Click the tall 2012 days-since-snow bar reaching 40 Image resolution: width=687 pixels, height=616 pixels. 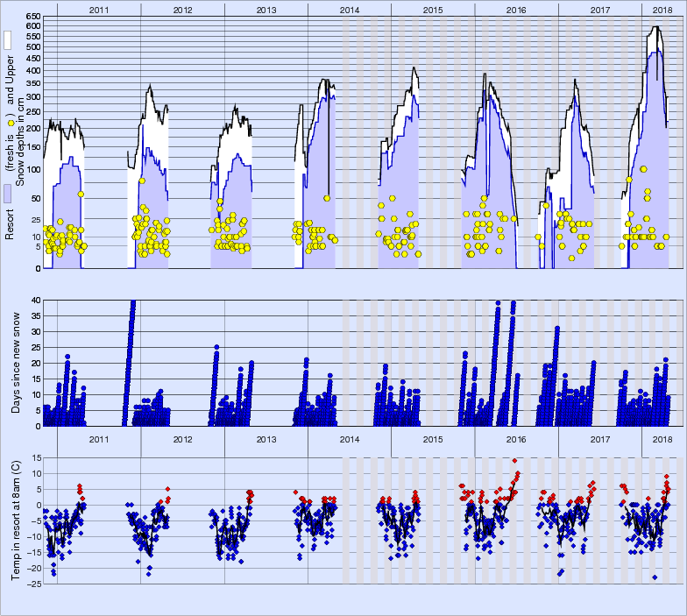coord(132,301)
